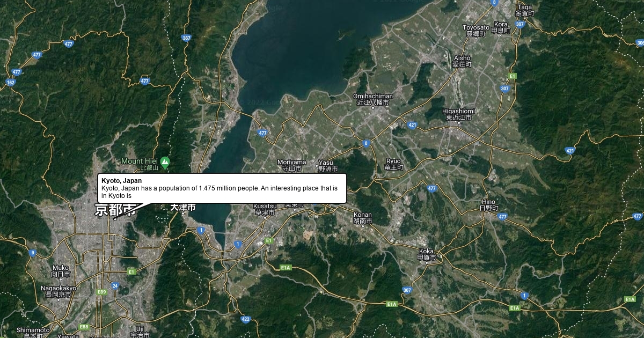
Task: Select the route 9 road shield
Action: (33, 253)
